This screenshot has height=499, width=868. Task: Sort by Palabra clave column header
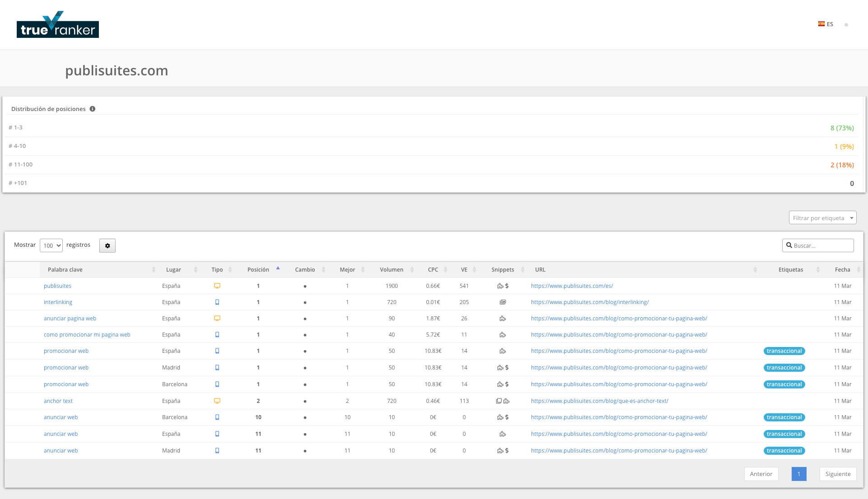pos(65,270)
